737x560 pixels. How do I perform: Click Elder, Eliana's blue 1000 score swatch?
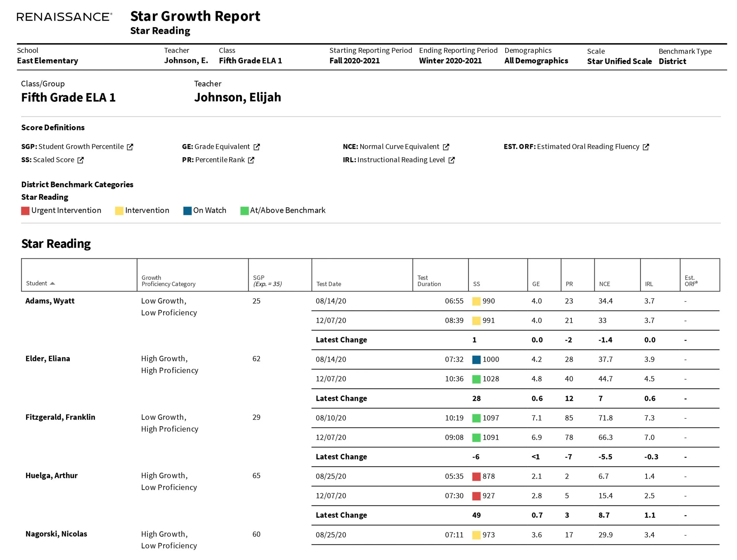click(476, 359)
